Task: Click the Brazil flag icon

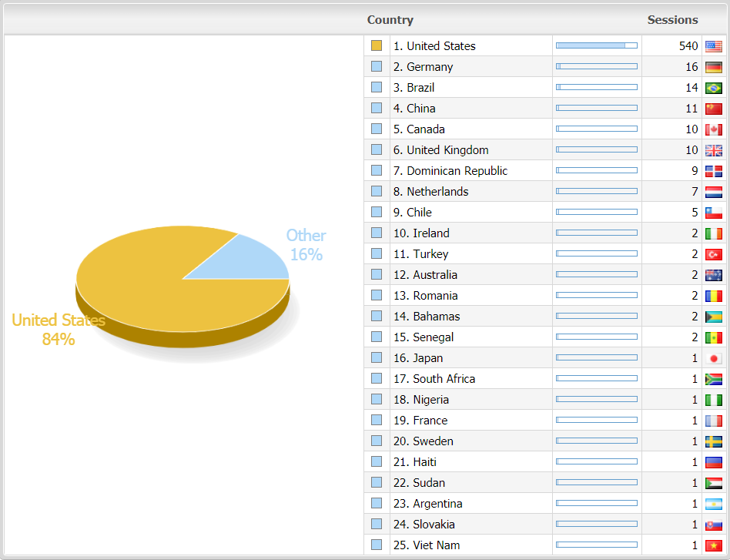Action: [713, 88]
